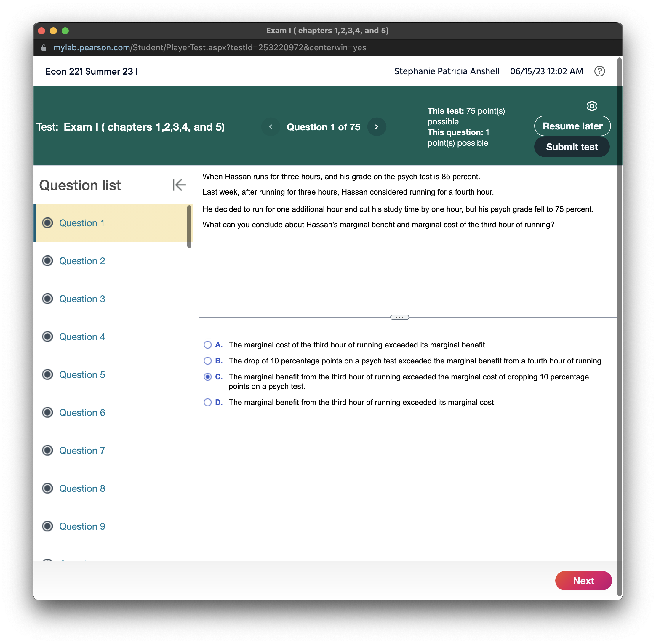Open the test settings gear icon
The image size is (656, 644).
click(592, 106)
